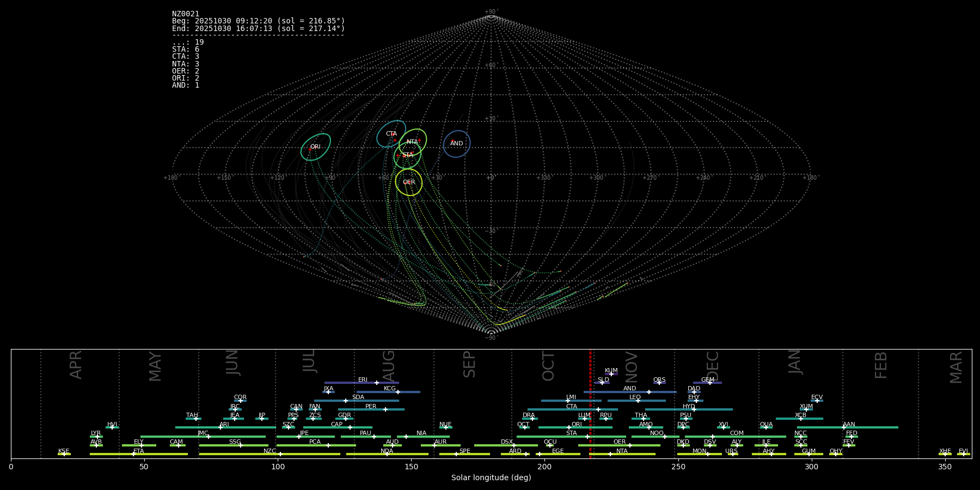Click the XCB shower bar in timeline
The width and height of the screenshot is (980, 490).
click(x=799, y=418)
